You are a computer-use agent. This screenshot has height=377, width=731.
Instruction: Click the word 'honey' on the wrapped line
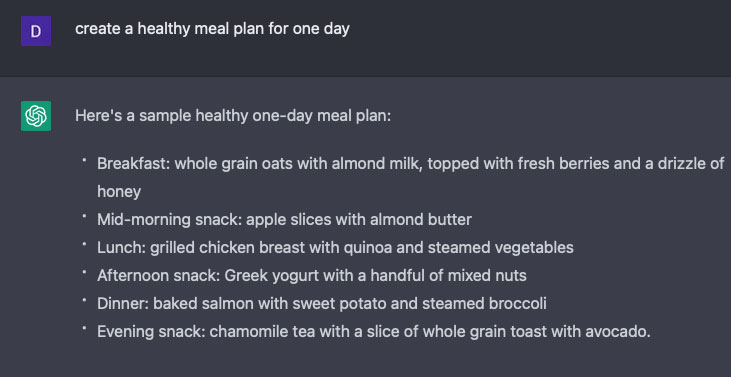119,192
